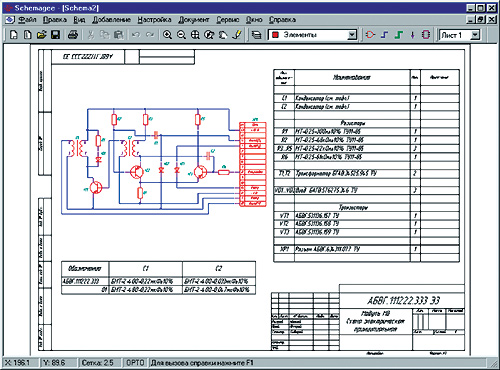Click the layers stack icon in toolbar
Screen dimensions: 500x370
click(x=256, y=35)
